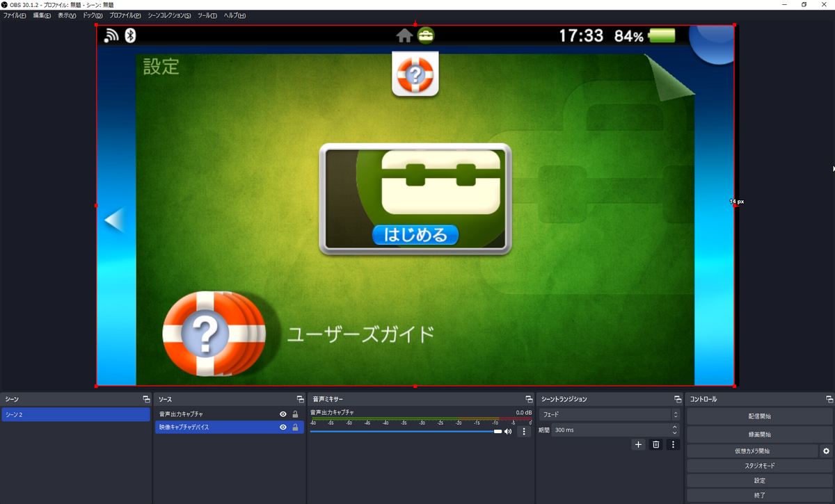This screenshot has width=835, height=504.
Task: Open the ツール menu
Action: (x=207, y=15)
